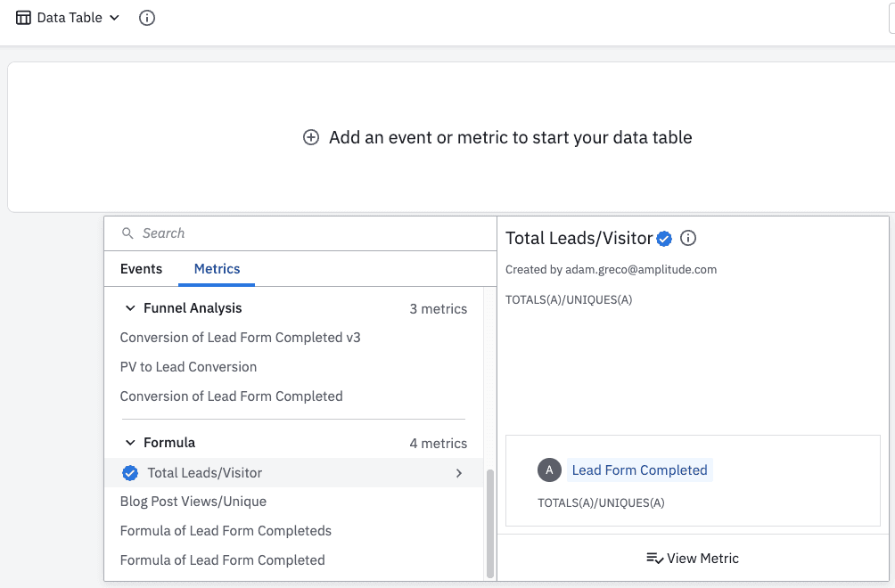Select Blog Post Views/Unique metric
The image size is (895, 588).
[193, 502]
